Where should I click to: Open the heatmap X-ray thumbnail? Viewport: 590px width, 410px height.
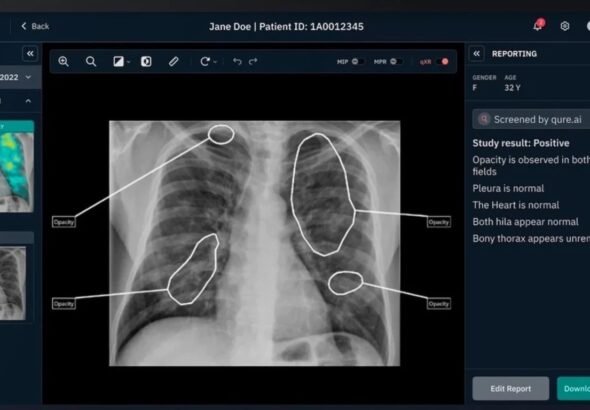[17, 166]
